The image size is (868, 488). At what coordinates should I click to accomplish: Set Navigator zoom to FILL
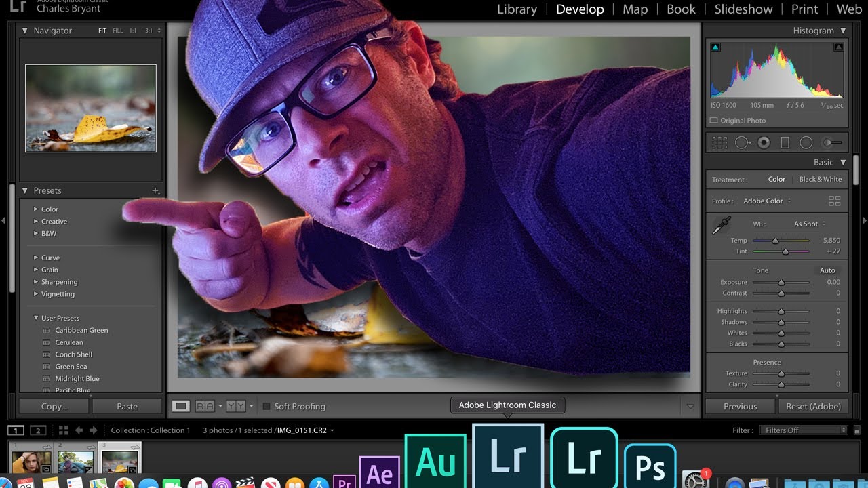pyautogui.click(x=118, y=30)
